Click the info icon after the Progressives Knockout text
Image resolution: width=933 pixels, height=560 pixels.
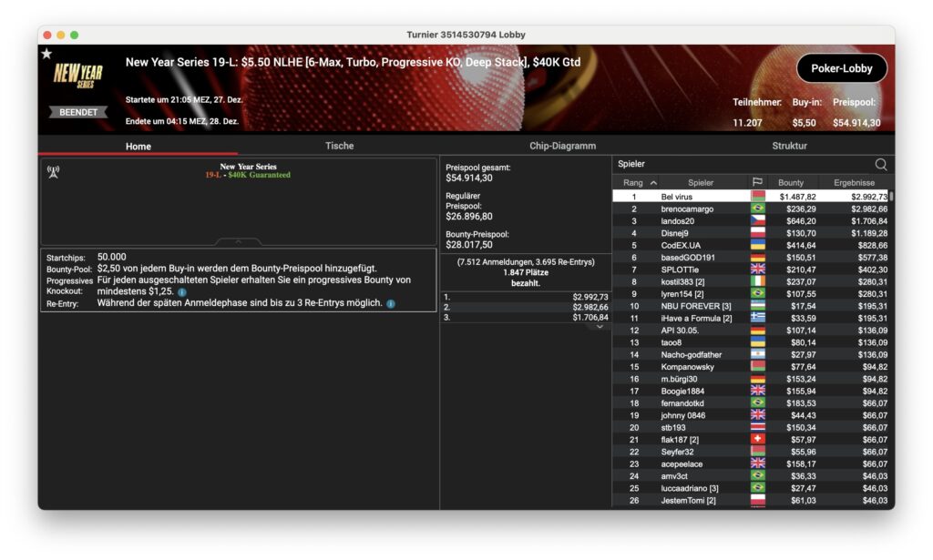tap(182, 291)
